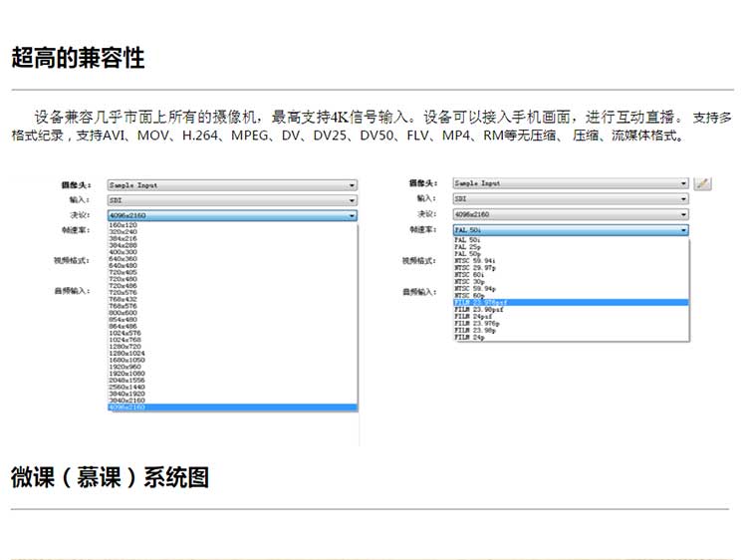Choose 1920x1080 from the resolution list

(x=125, y=373)
